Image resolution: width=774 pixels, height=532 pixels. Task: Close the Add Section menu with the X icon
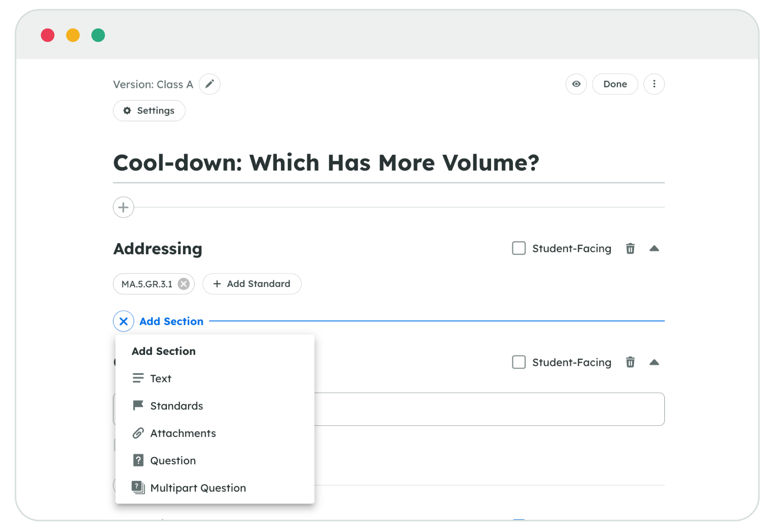click(x=123, y=321)
